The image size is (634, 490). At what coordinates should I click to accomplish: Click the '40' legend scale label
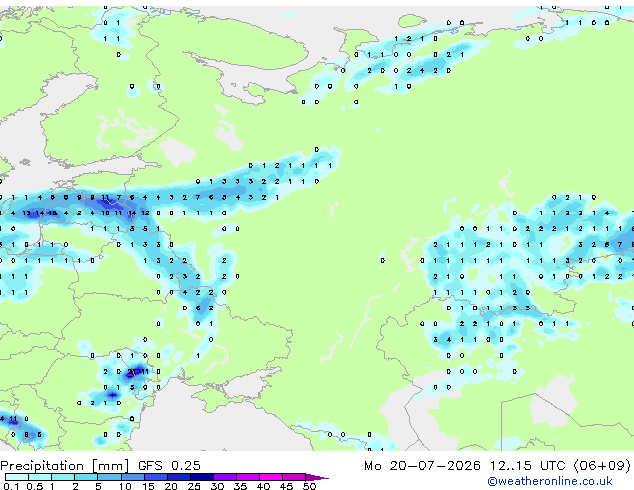click(x=263, y=486)
